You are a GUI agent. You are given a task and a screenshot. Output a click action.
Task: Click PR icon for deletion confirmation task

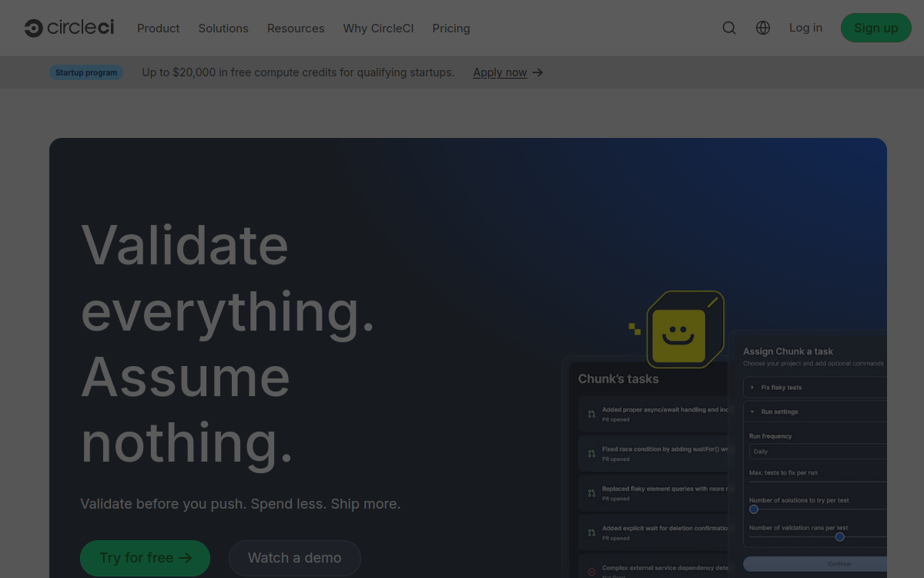pos(591,533)
